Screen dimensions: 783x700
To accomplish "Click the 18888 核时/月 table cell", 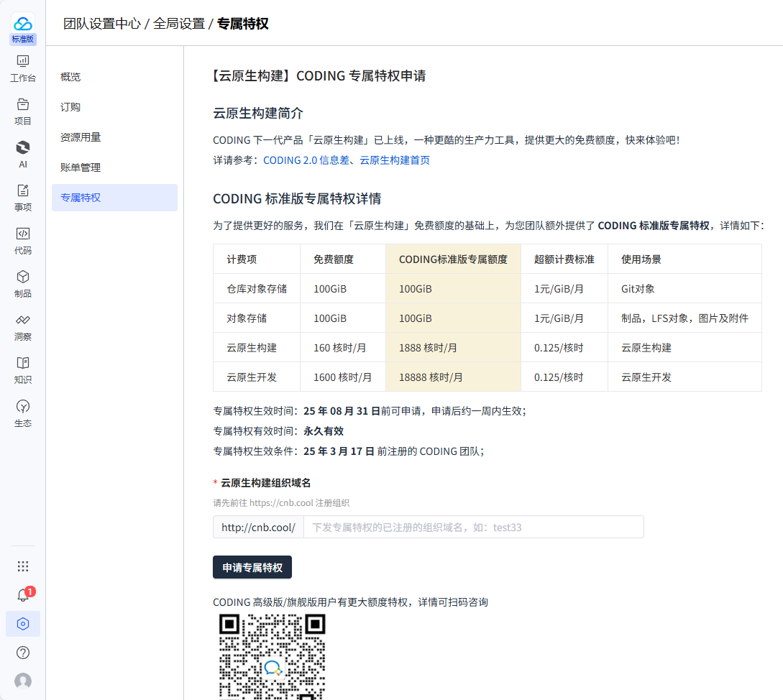I will (x=453, y=377).
